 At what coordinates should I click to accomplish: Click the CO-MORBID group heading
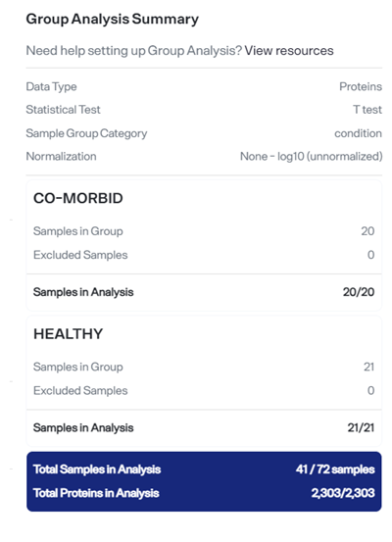78,198
